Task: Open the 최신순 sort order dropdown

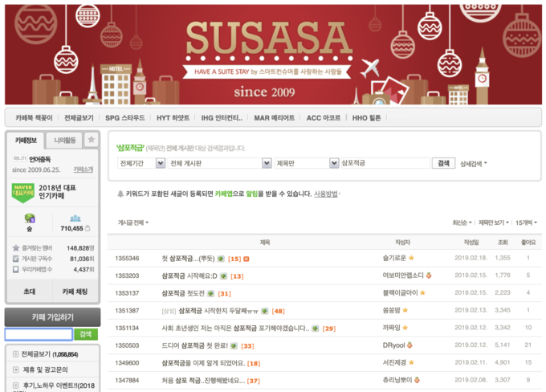Action: [462, 223]
